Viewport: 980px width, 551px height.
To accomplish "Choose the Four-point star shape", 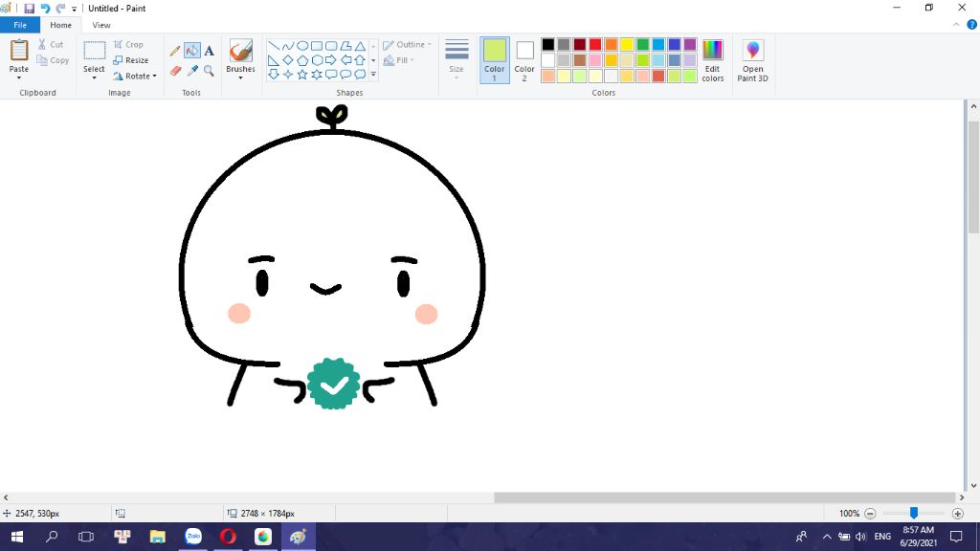I will tap(288, 75).
